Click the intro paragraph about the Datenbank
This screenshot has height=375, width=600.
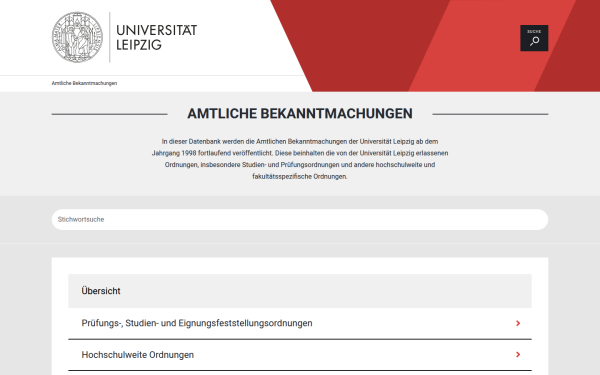pos(300,159)
